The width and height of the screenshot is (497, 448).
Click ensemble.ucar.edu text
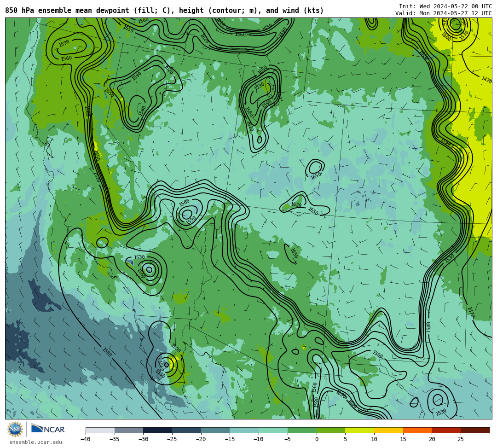(x=36, y=442)
